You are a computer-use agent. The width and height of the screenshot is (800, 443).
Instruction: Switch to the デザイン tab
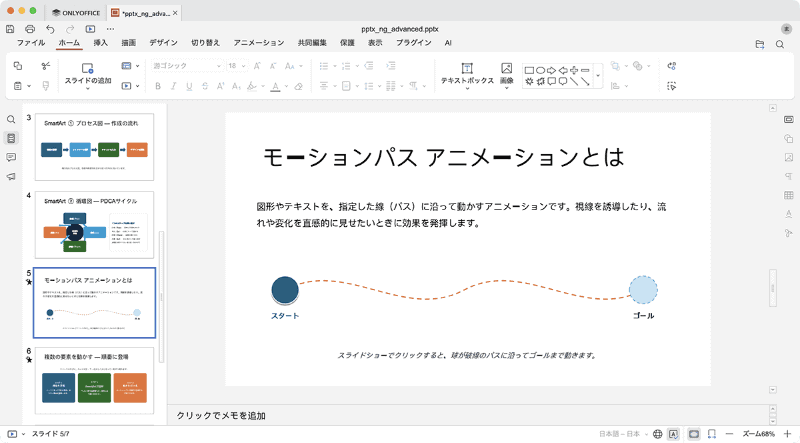point(163,43)
